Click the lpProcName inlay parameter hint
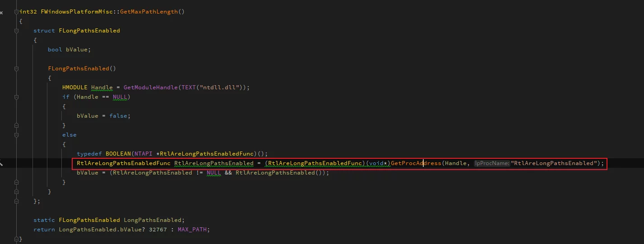The height and width of the screenshot is (244, 644). (x=491, y=163)
